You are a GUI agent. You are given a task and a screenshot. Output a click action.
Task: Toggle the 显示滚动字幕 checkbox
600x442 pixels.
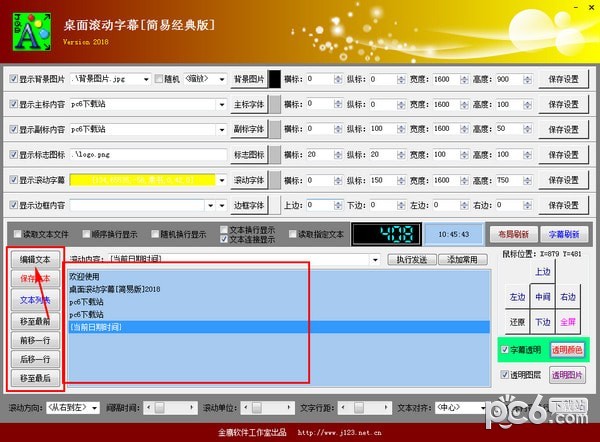pyautogui.click(x=14, y=180)
